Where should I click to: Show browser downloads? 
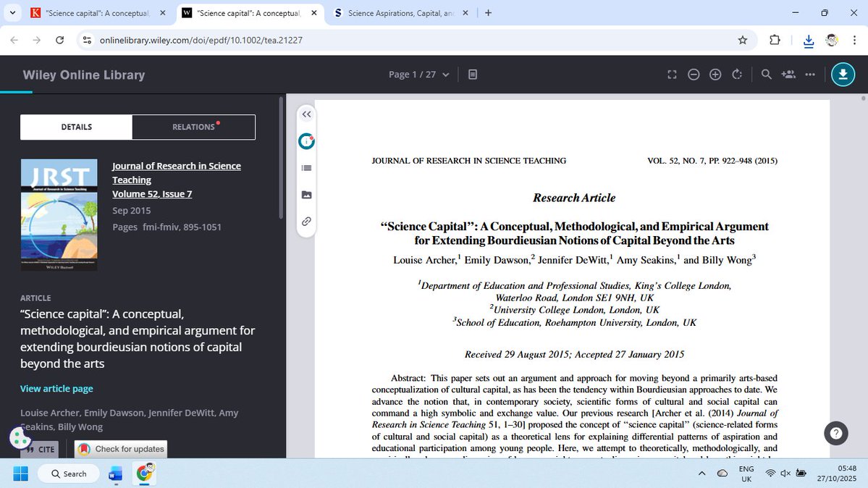click(808, 41)
